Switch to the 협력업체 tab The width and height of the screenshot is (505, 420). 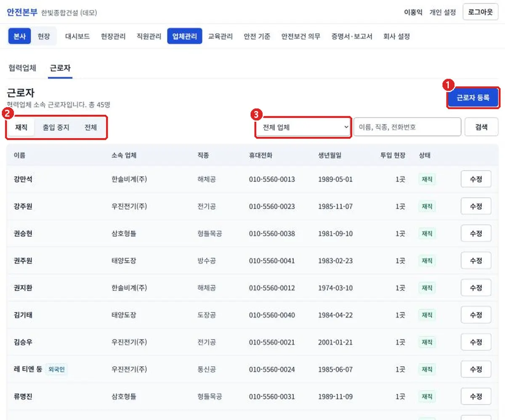pyautogui.click(x=22, y=68)
